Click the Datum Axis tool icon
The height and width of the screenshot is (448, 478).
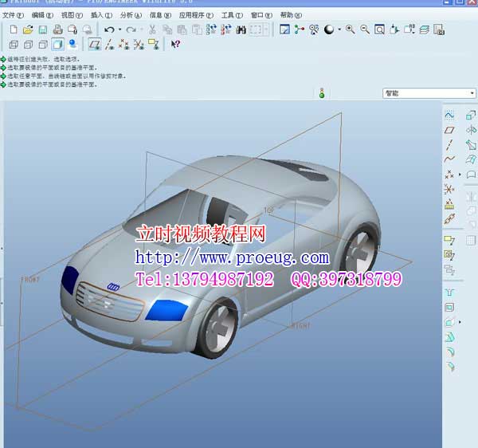click(x=449, y=145)
